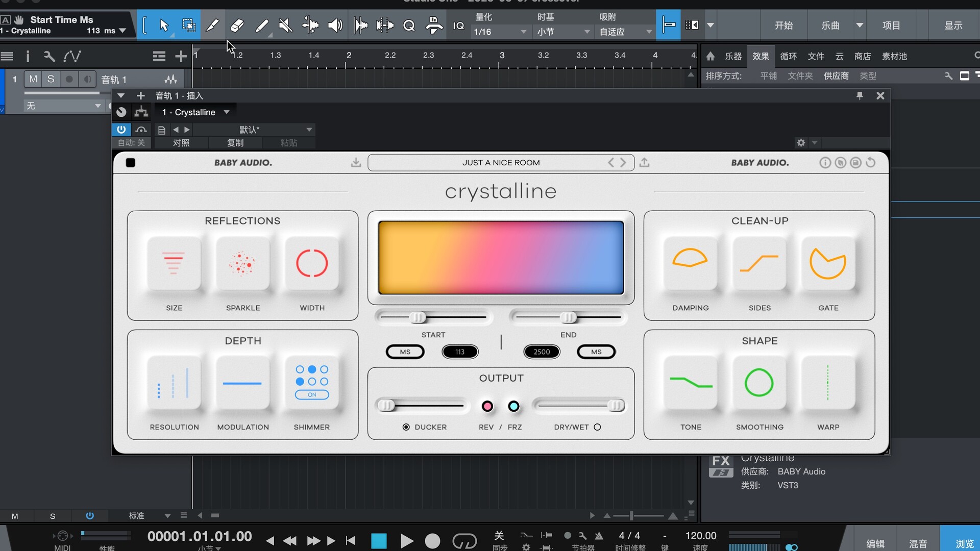Select the Mute tool
The width and height of the screenshot is (980, 551).
coord(286,25)
